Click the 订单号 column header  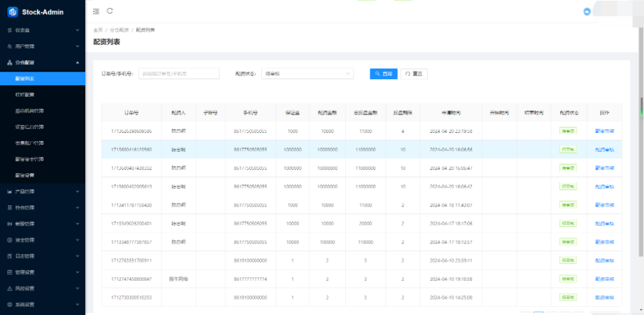[132, 112]
